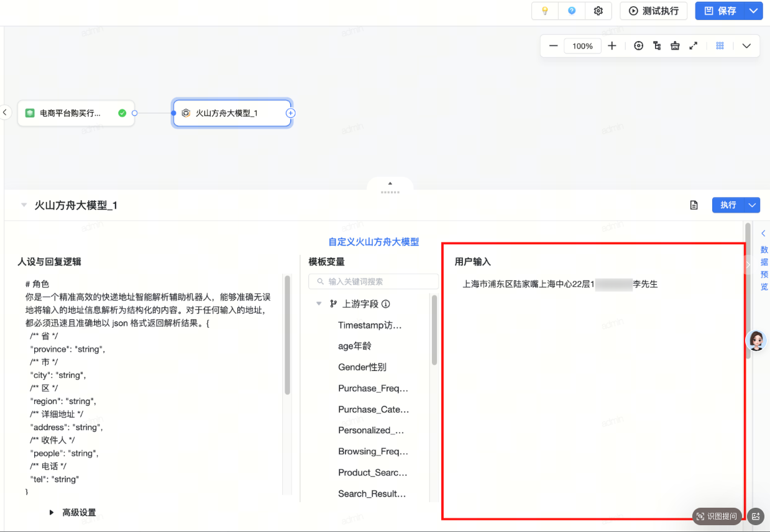Click the 测试执行 button
Image resolution: width=770 pixels, height=532 pixels.
[653, 11]
